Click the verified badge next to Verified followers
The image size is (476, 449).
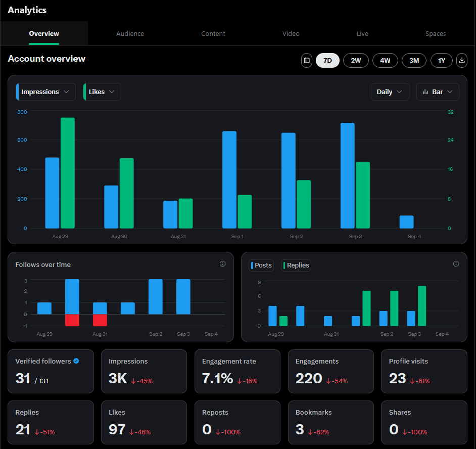coord(76,361)
